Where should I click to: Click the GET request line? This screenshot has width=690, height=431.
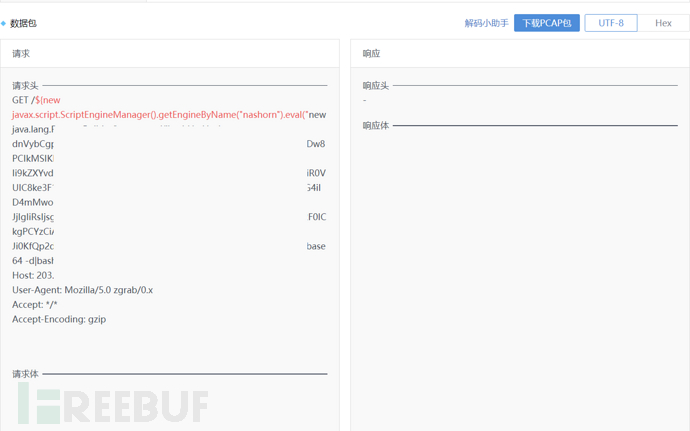[x=36, y=100]
